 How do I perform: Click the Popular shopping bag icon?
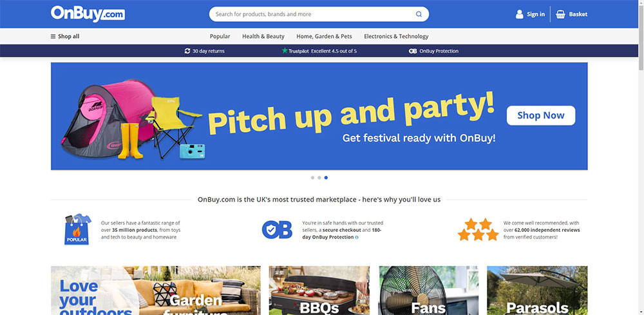[x=78, y=229]
